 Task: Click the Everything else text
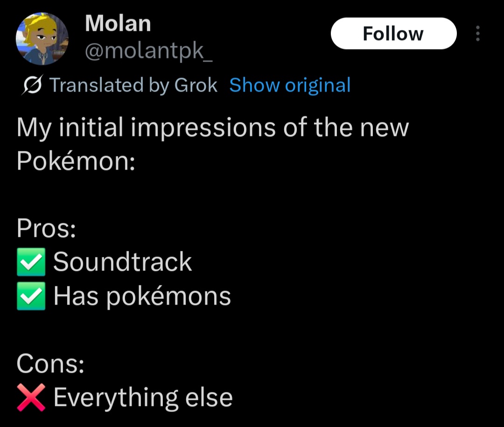pos(143,398)
